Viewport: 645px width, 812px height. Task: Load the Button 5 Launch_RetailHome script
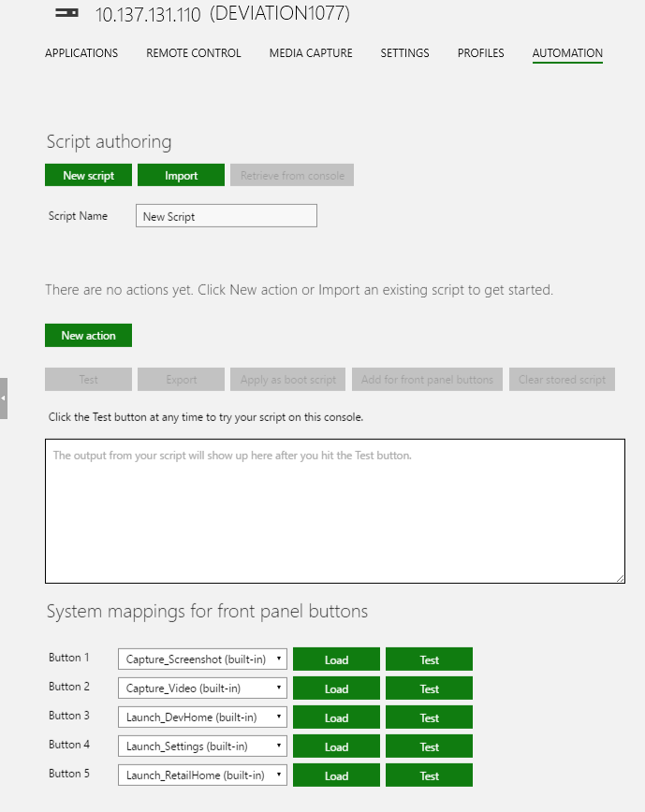coord(336,776)
